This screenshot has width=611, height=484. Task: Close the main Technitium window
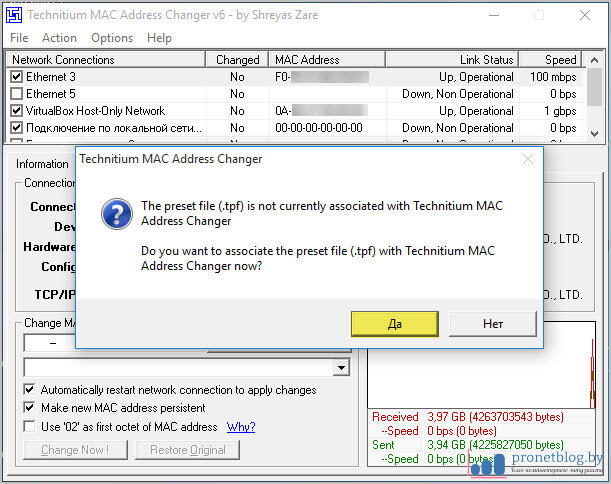click(585, 15)
